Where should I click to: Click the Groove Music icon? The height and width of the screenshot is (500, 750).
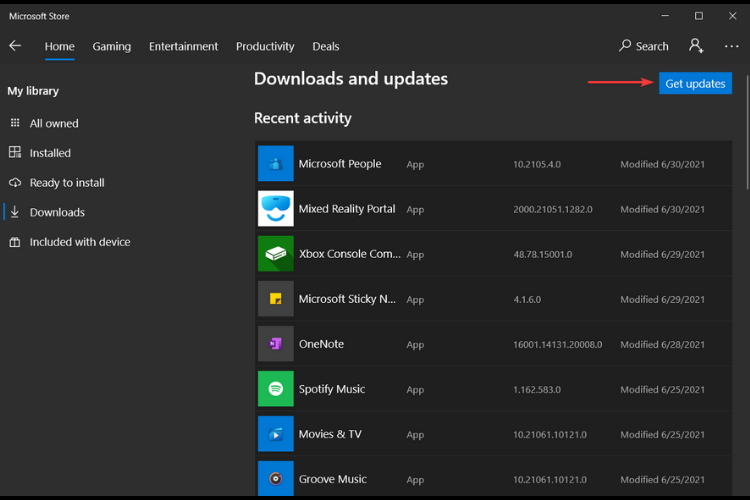pyautogui.click(x=275, y=478)
